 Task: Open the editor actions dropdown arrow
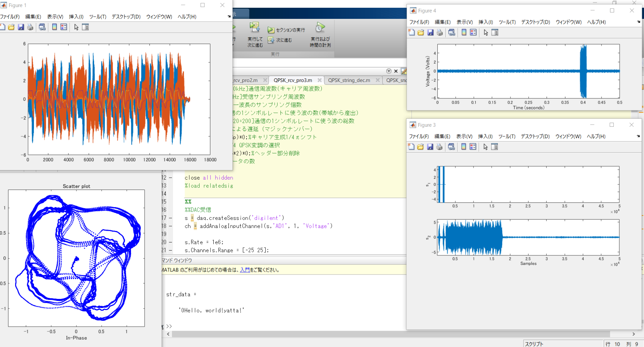click(389, 71)
